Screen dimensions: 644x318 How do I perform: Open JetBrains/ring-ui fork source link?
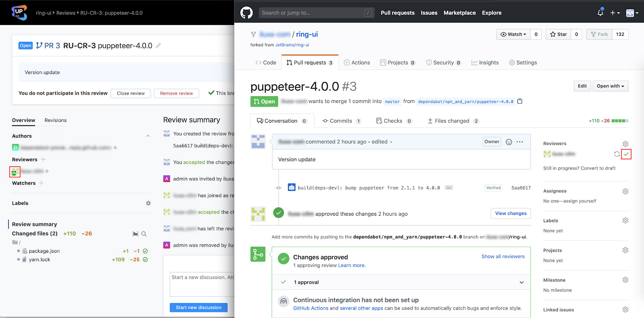[292, 45]
